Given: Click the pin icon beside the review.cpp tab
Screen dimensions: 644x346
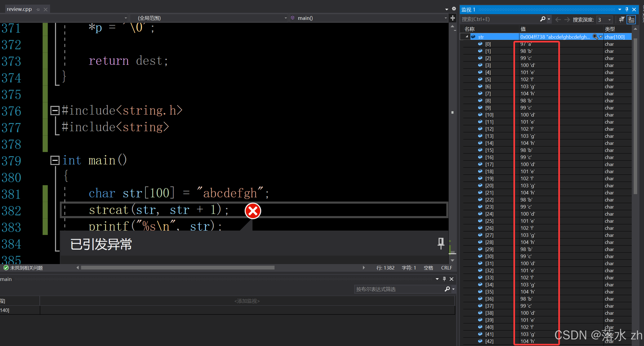Looking at the screenshot, I should point(38,10).
